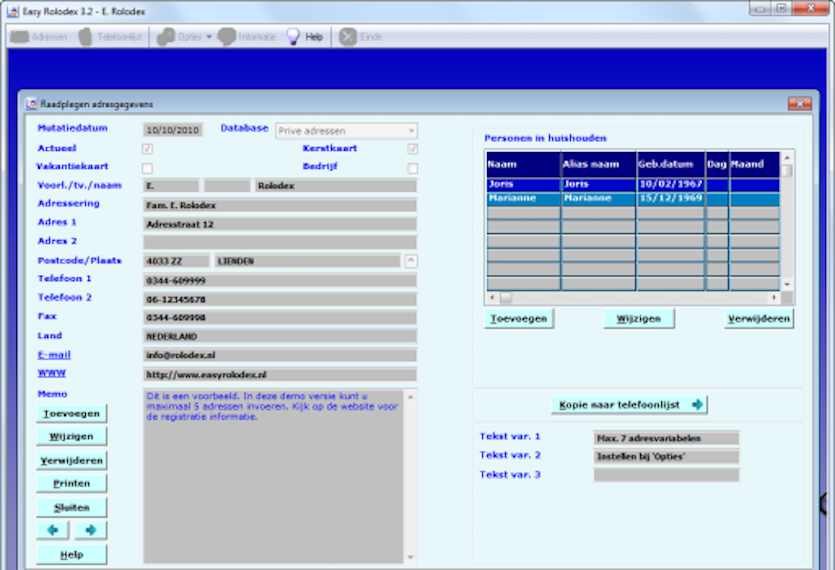Click the empty Adres 2 field
This screenshot has height=570, width=835.
[280, 242]
